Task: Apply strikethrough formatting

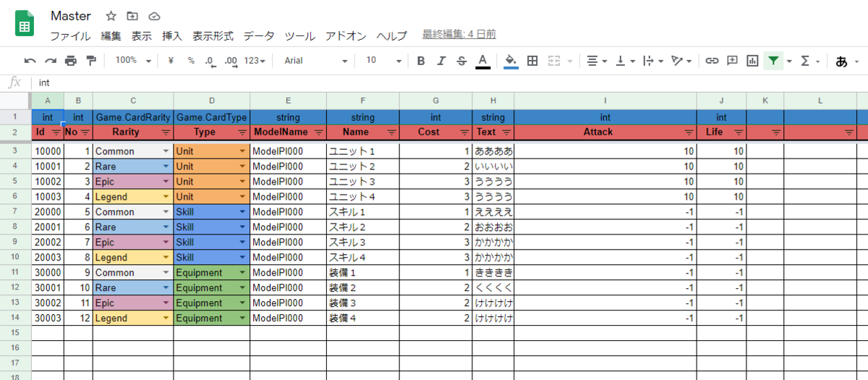Action: 461,61
